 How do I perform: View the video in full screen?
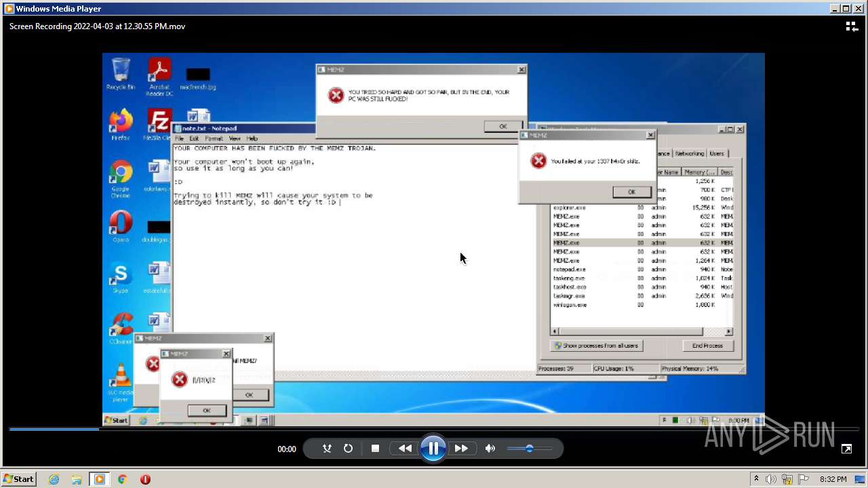tap(846, 449)
